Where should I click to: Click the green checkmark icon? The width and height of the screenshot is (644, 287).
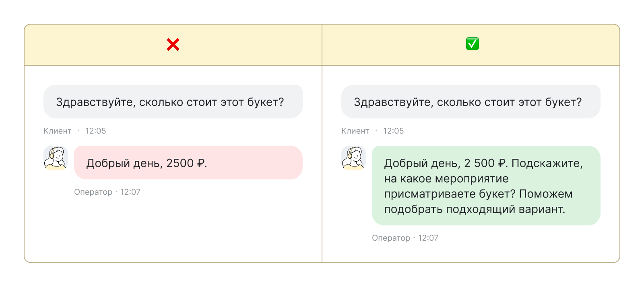click(472, 44)
